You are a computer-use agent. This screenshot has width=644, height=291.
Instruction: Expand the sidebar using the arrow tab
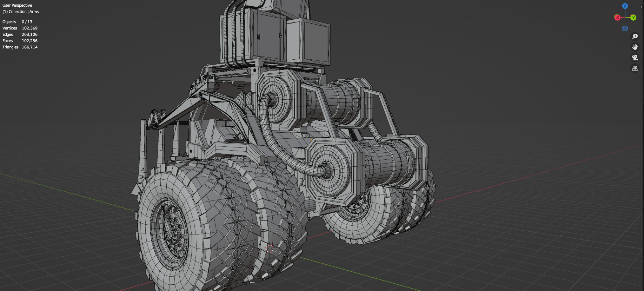[x=642, y=7]
